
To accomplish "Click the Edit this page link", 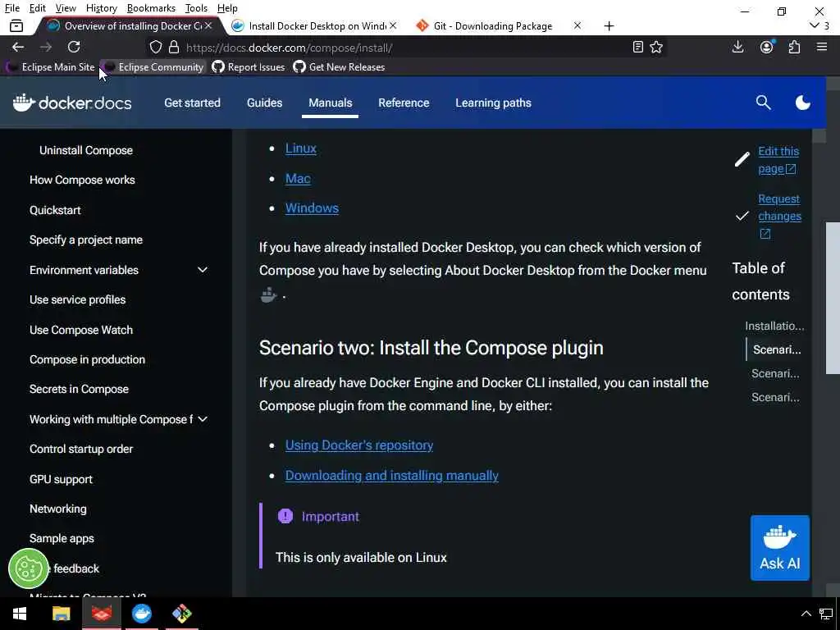I will 778,160.
